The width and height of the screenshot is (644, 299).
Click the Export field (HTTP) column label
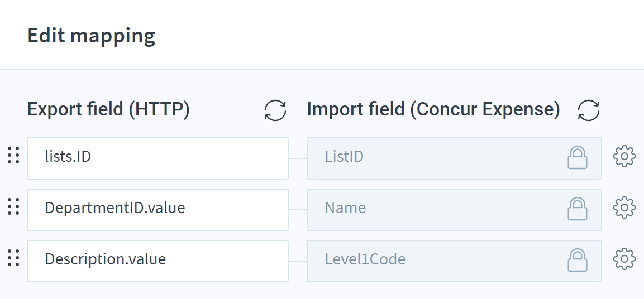tap(108, 109)
